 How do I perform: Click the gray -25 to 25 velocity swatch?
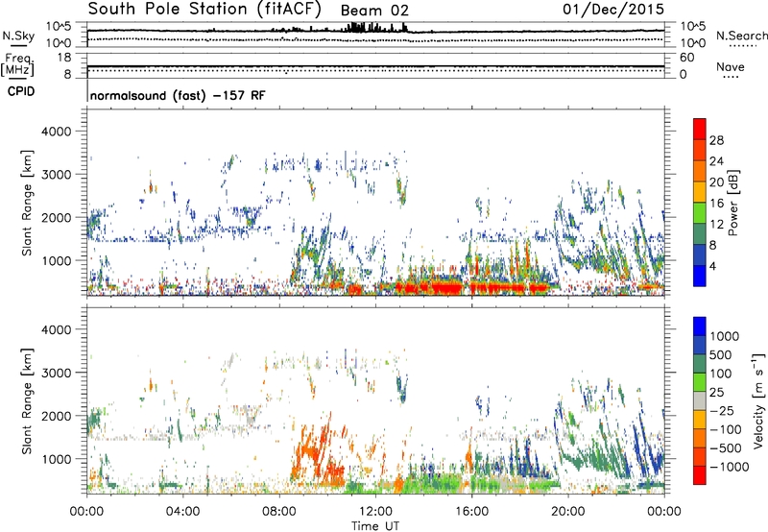pyautogui.click(x=700, y=401)
